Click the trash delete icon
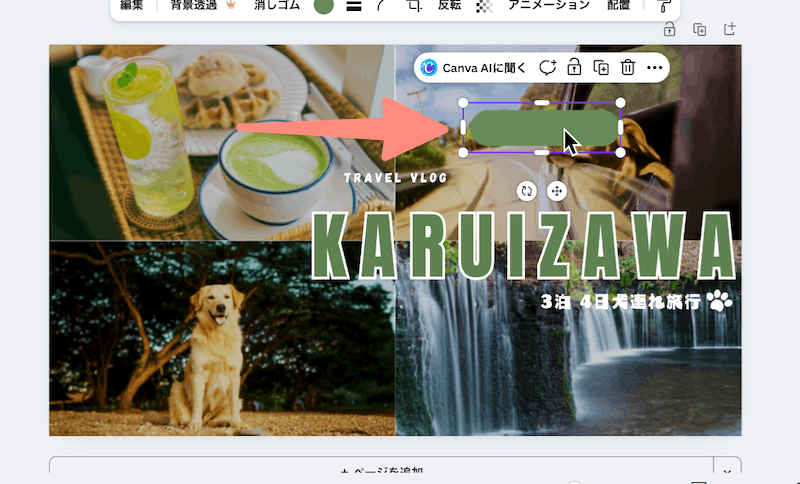The height and width of the screenshot is (484, 800). pos(628,67)
